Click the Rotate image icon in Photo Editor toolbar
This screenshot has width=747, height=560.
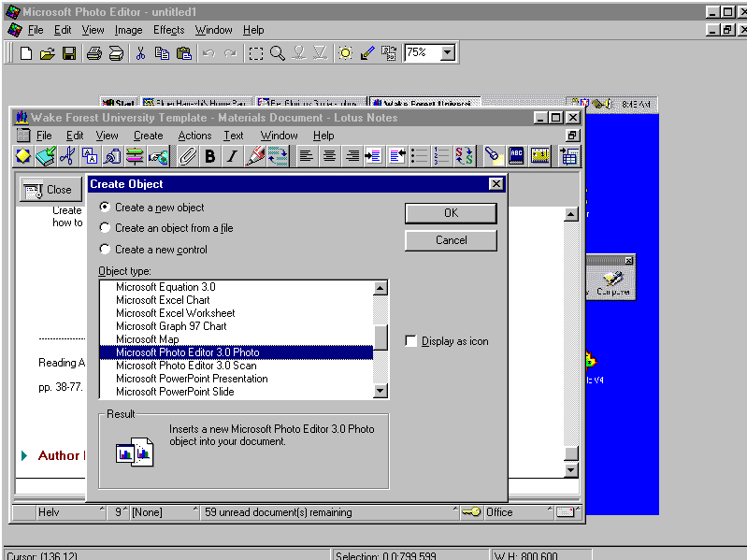pos(389,53)
